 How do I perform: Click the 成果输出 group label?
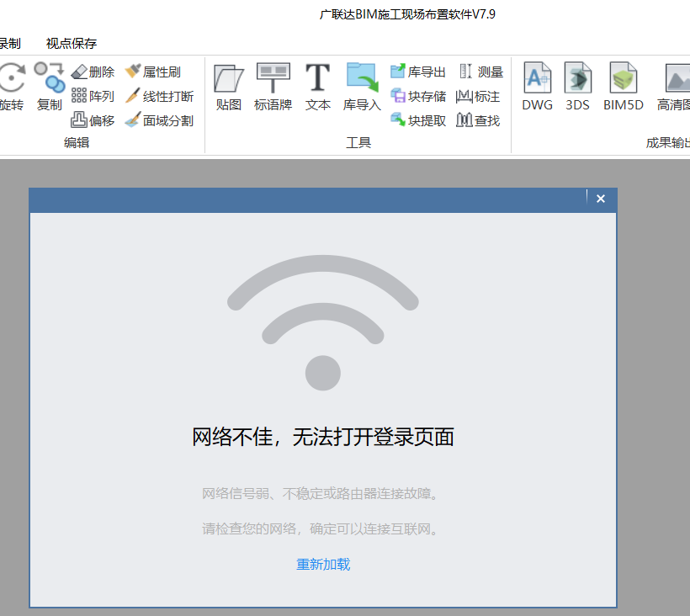(x=668, y=142)
